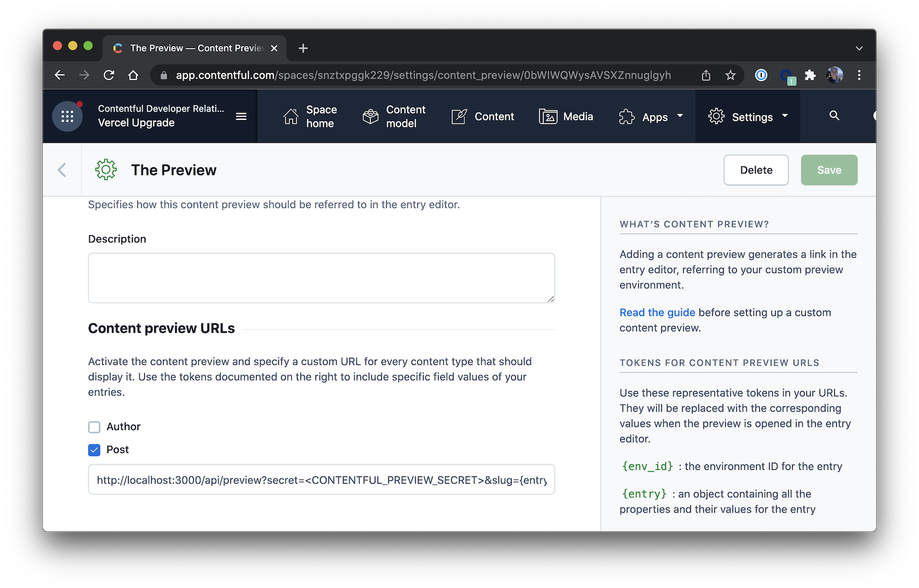Click the browser share icon in address bar
The image size is (919, 588).
point(706,75)
